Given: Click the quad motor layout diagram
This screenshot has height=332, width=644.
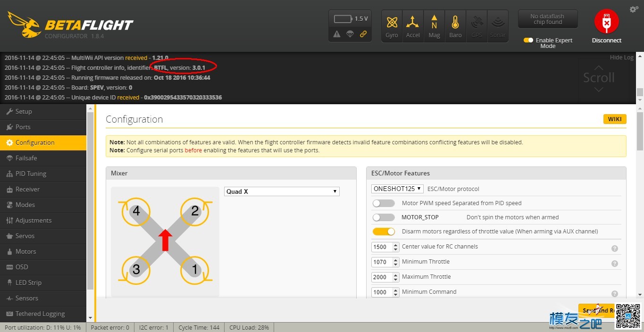Looking at the screenshot, I should (x=165, y=241).
